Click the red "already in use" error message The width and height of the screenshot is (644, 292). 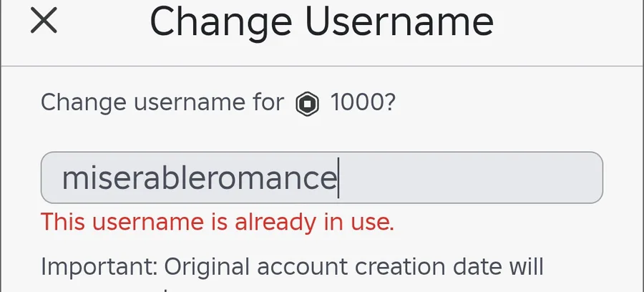tap(218, 222)
